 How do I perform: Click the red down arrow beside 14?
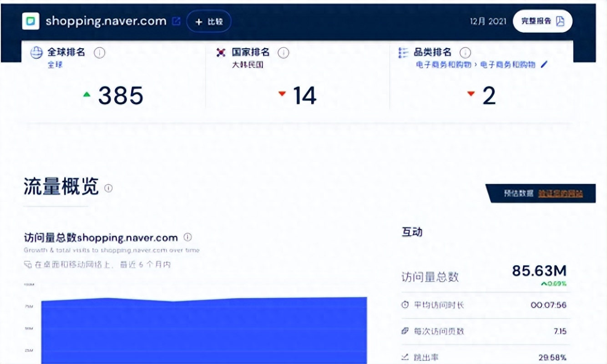tap(282, 94)
